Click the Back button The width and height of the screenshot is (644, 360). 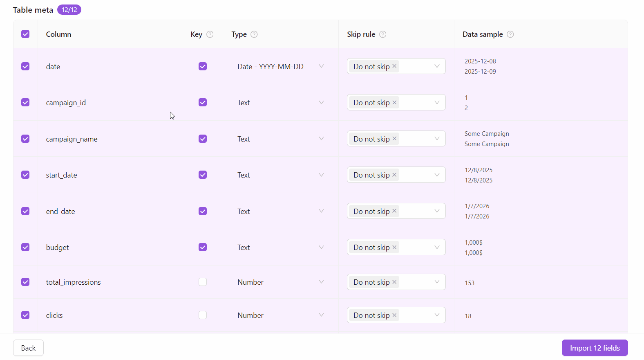28,348
